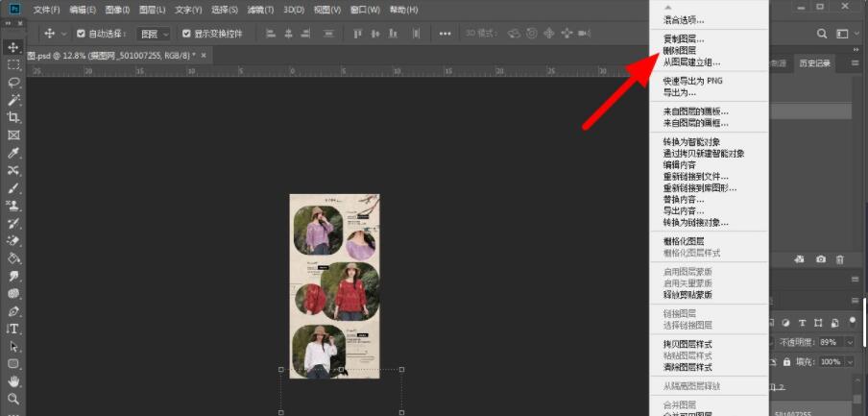Toggle the 显示变换控件 checkbox

click(x=186, y=34)
